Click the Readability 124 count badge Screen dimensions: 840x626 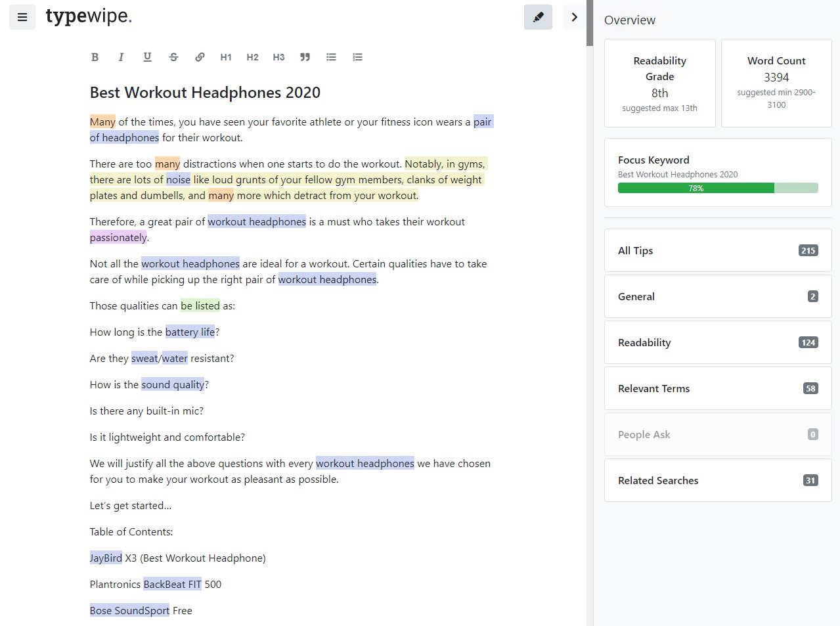808,342
